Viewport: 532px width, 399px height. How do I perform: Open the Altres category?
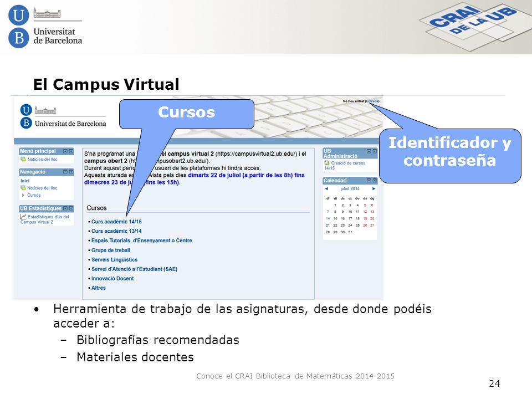pos(99,288)
